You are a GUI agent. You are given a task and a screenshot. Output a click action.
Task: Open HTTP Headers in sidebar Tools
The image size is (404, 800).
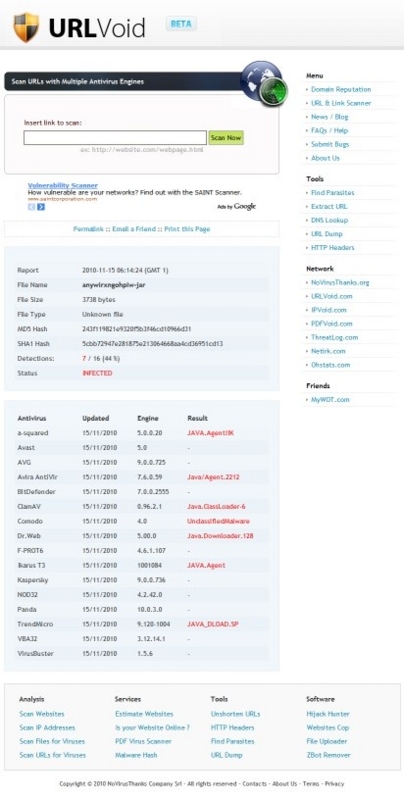coord(333,248)
